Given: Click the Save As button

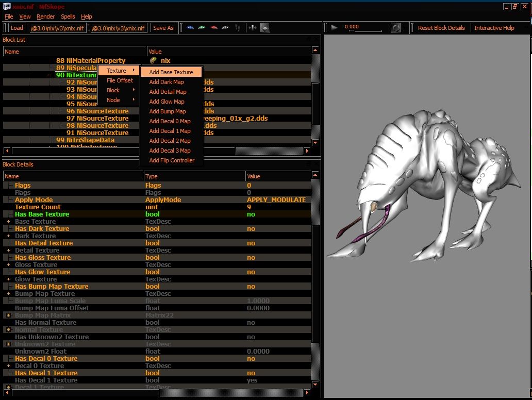Looking at the screenshot, I should [163, 28].
